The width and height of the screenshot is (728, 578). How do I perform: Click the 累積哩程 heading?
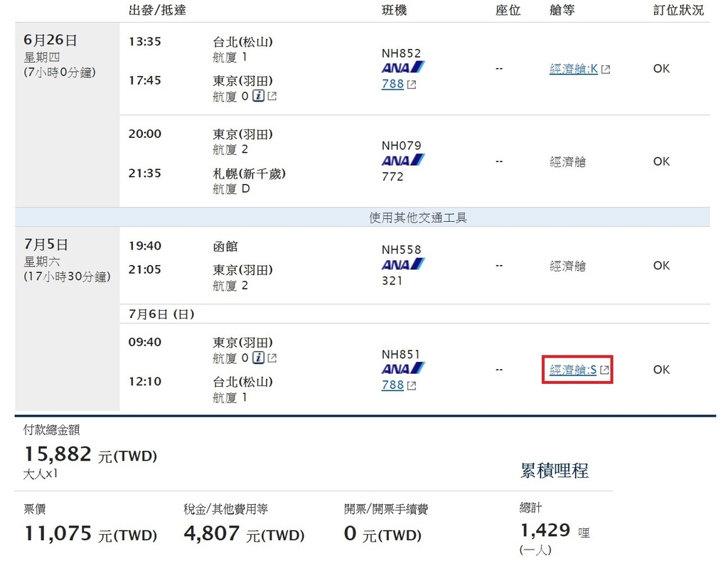point(555,471)
